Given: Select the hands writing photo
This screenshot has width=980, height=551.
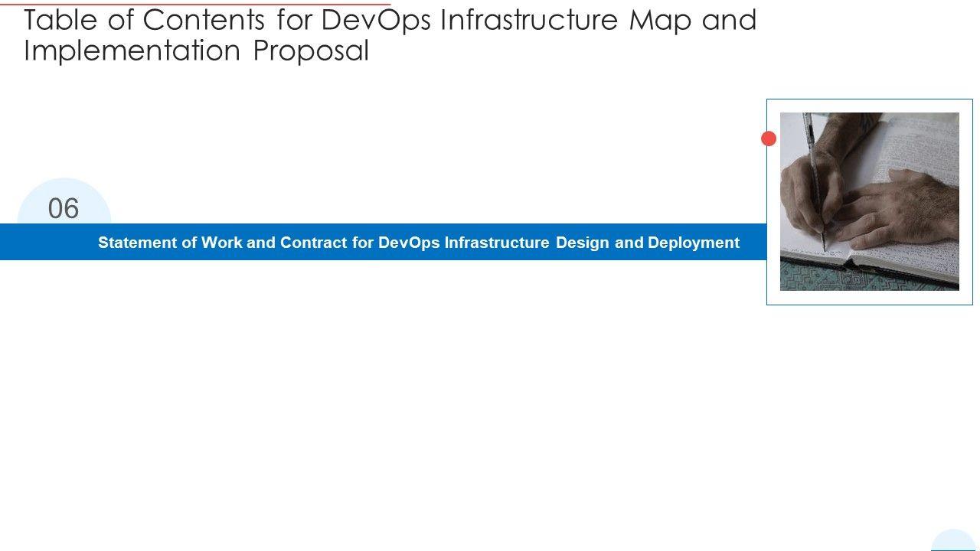Looking at the screenshot, I should (x=869, y=201).
